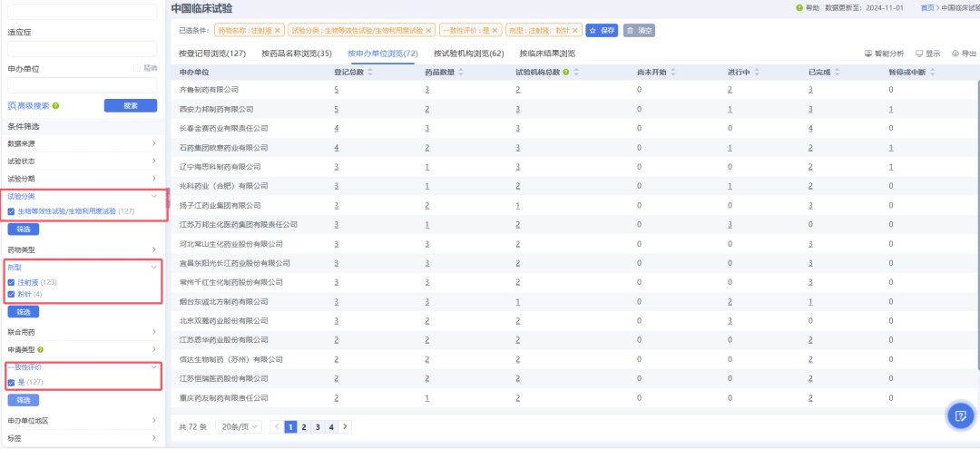
Task: Open the floating feedback button at bottom right
Action: click(960, 415)
